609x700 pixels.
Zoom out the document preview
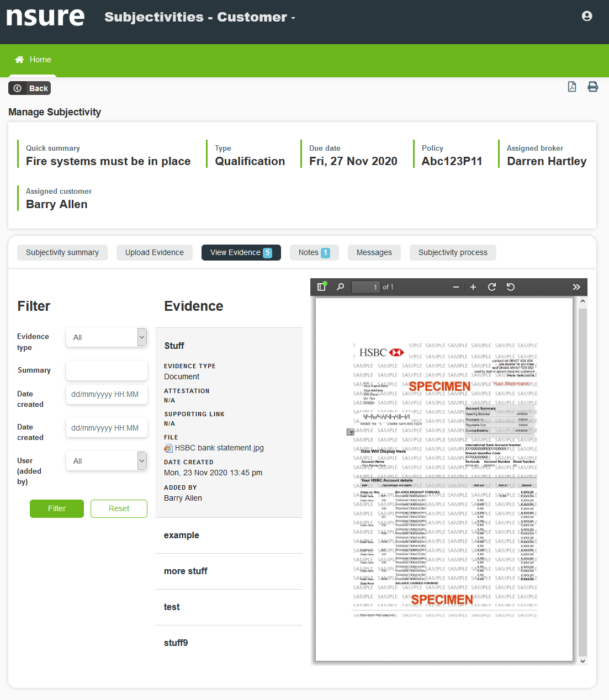(456, 287)
